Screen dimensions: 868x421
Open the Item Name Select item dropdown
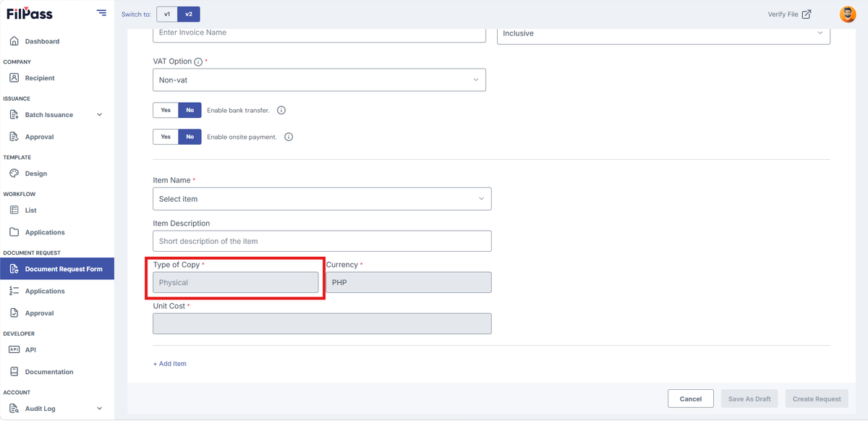point(322,199)
